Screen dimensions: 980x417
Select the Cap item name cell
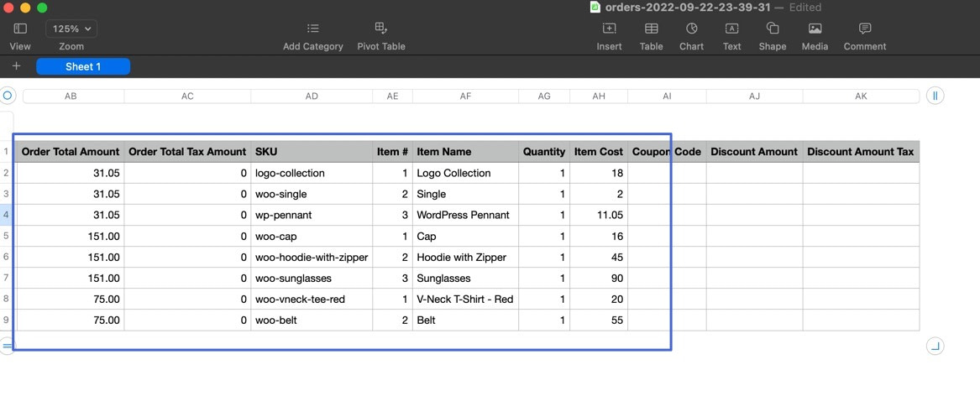point(465,236)
